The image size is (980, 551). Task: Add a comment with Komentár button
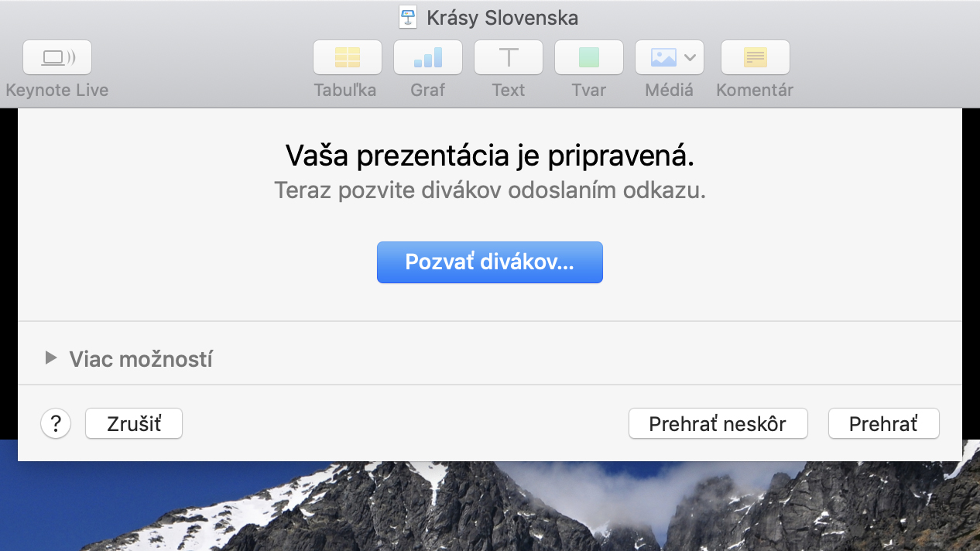(x=756, y=57)
